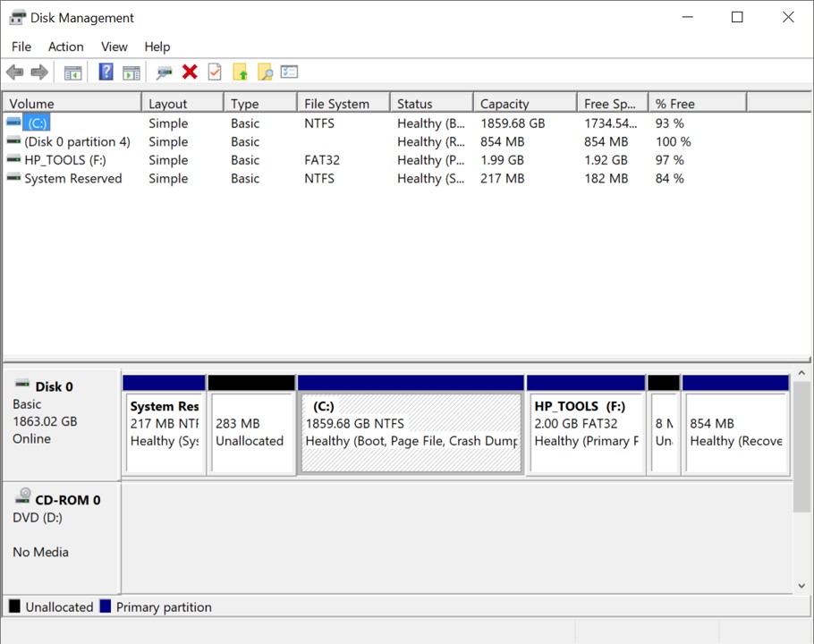
Task: Click the Disk 0 drive icon
Action: [21, 385]
